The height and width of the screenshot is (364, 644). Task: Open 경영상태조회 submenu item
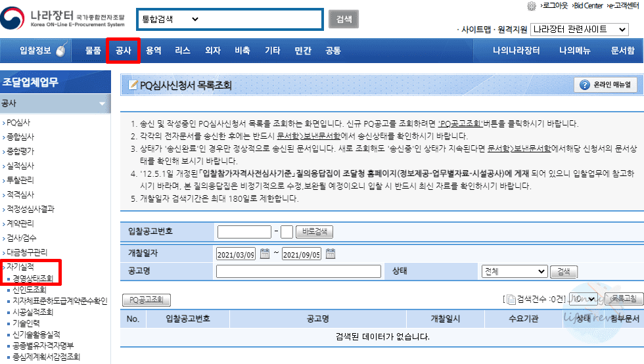(x=33, y=278)
